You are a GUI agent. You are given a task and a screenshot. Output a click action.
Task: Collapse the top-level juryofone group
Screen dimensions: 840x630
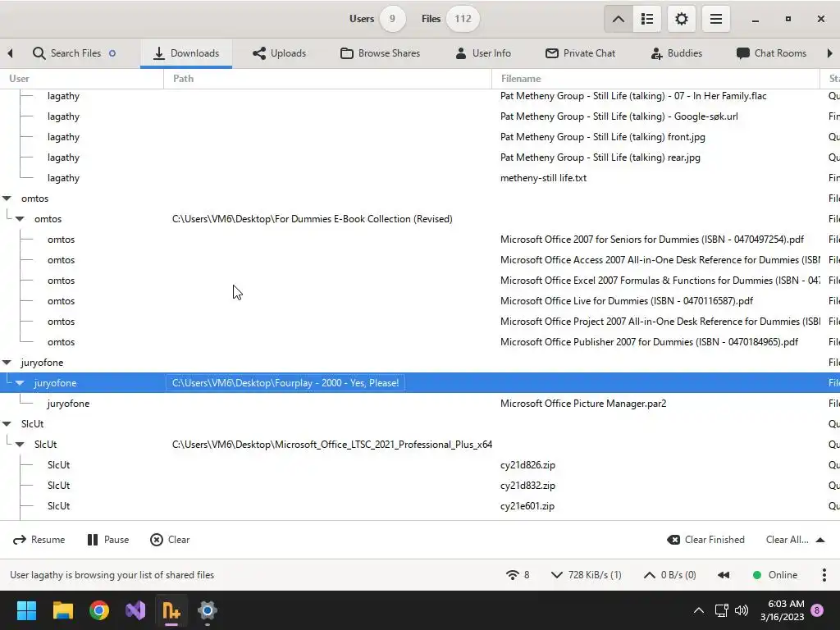7,362
